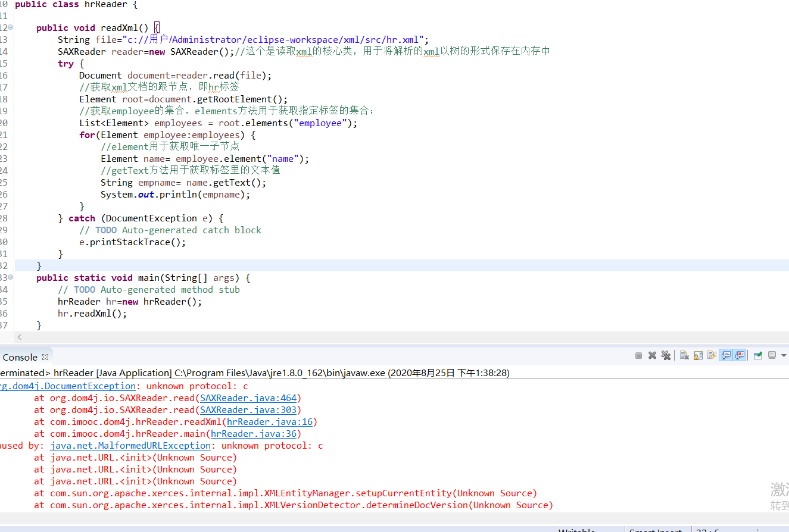
Task: Click 'hrReader hr=new hrReader()' line
Action: 130,301
